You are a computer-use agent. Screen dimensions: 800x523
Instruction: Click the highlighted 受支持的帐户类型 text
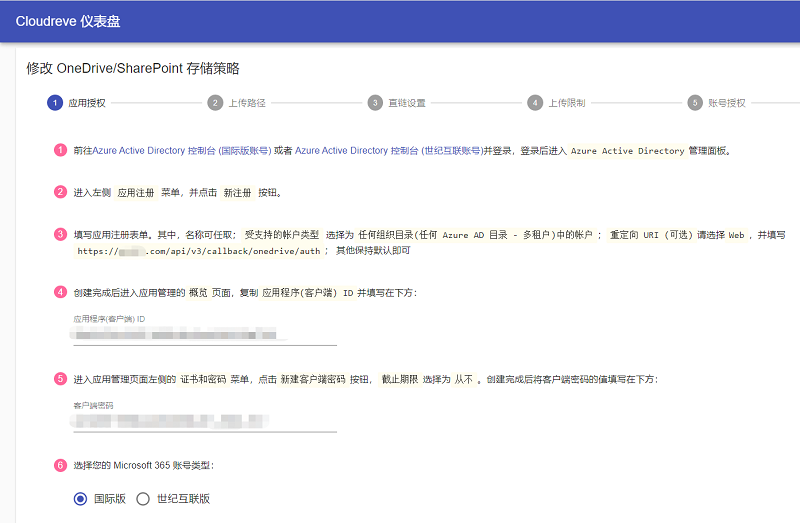click(x=282, y=235)
